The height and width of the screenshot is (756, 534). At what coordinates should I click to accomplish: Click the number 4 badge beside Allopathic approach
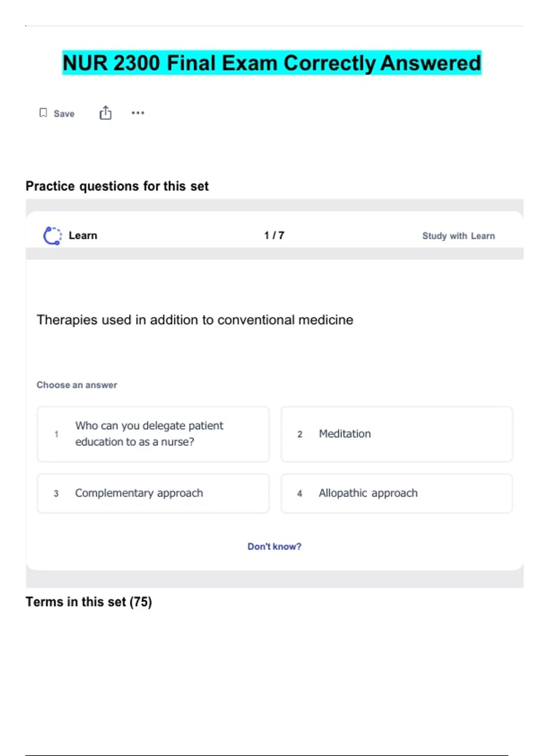[300, 493]
